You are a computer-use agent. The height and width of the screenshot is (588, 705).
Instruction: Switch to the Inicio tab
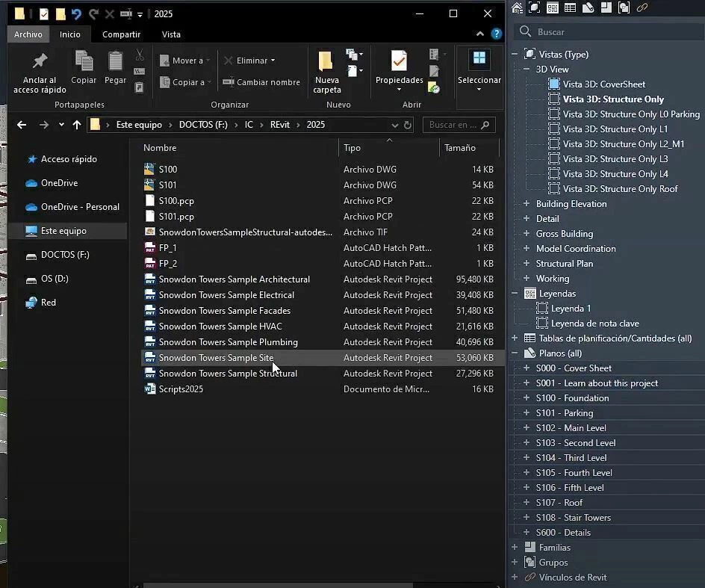pyautogui.click(x=70, y=34)
